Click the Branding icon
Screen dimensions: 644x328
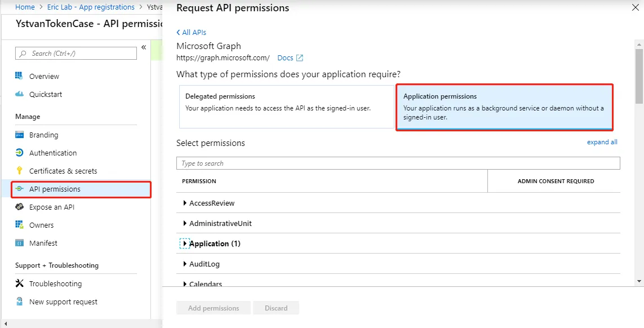tap(19, 135)
